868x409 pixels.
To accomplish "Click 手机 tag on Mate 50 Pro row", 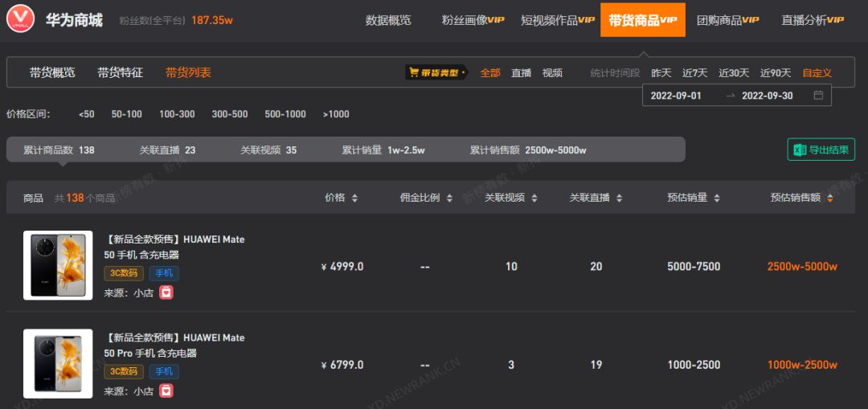I will [x=164, y=371].
